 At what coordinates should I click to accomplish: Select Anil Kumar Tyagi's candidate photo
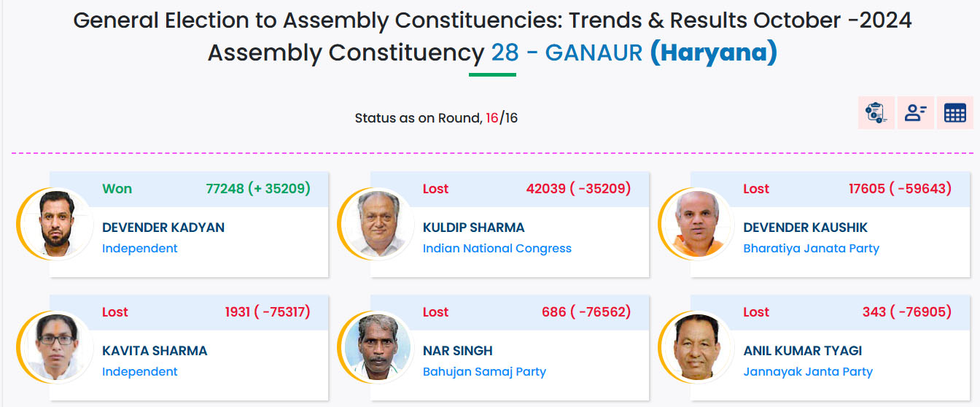click(x=699, y=347)
